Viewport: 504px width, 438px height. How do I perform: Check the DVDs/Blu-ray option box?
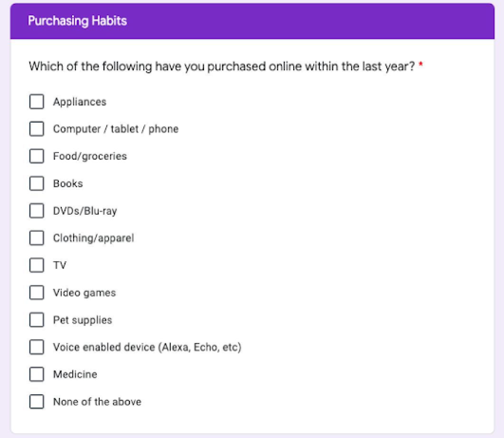click(37, 211)
